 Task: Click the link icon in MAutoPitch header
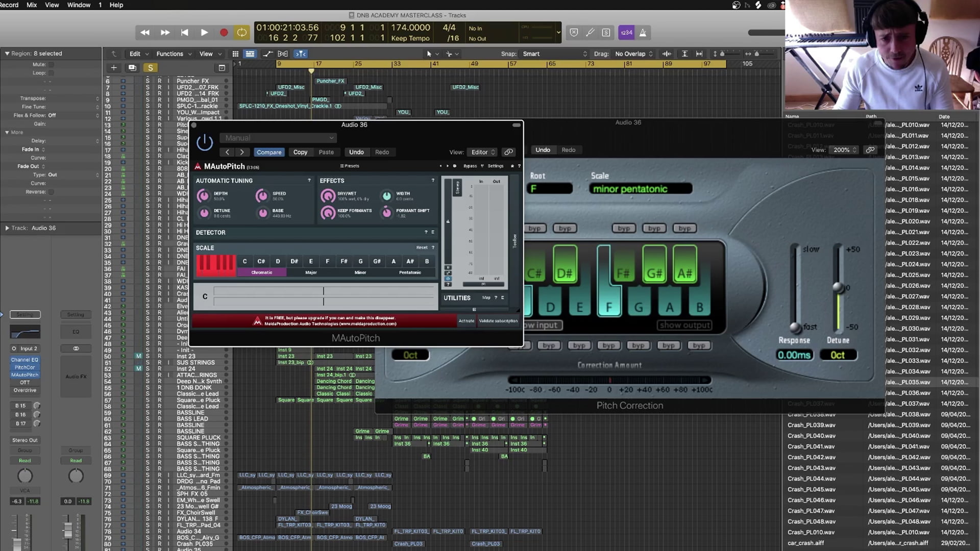[508, 152]
